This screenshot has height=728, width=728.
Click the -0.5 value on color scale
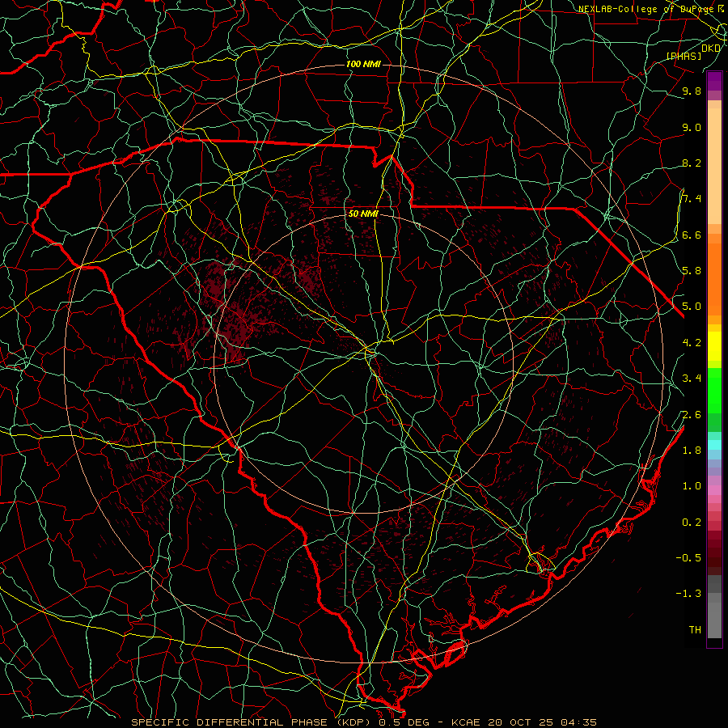(688, 558)
